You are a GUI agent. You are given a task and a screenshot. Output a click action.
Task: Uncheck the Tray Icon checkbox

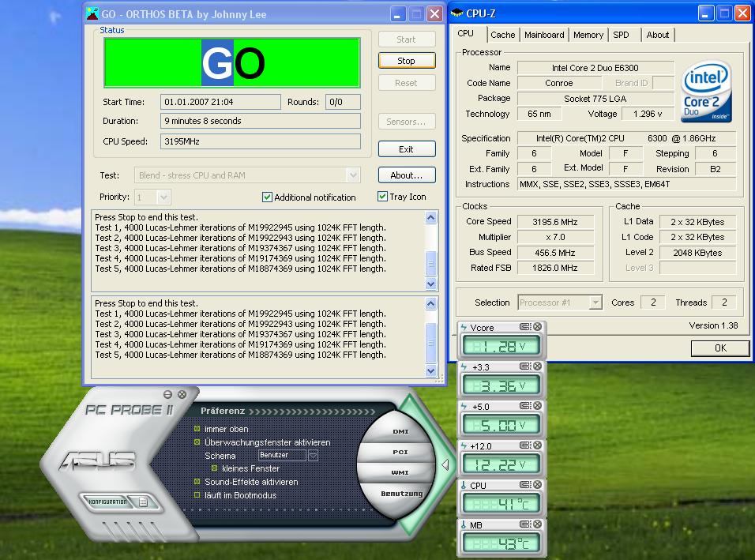[382, 197]
